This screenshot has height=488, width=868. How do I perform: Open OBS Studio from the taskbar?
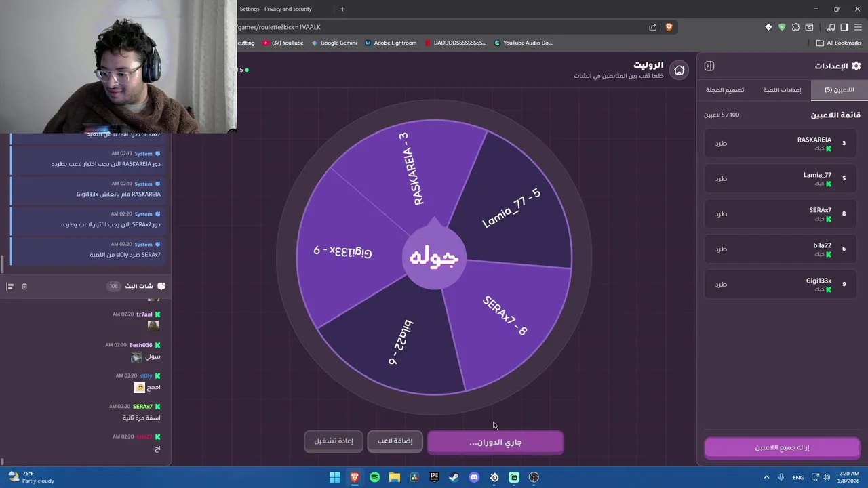(534, 477)
